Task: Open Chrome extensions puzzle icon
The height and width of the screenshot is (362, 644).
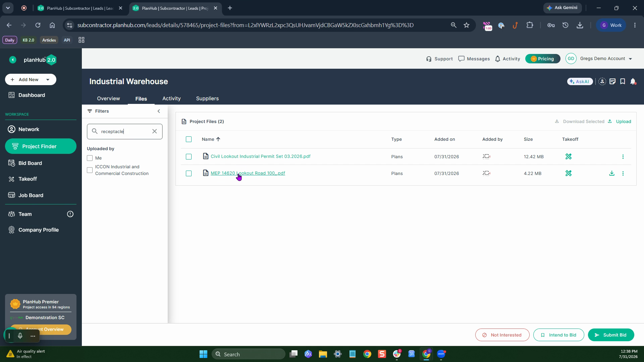Action: 530,25
